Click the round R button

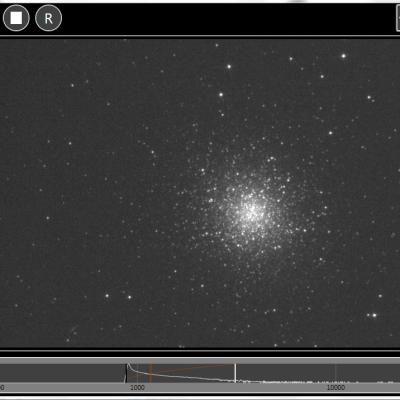click(x=48, y=18)
